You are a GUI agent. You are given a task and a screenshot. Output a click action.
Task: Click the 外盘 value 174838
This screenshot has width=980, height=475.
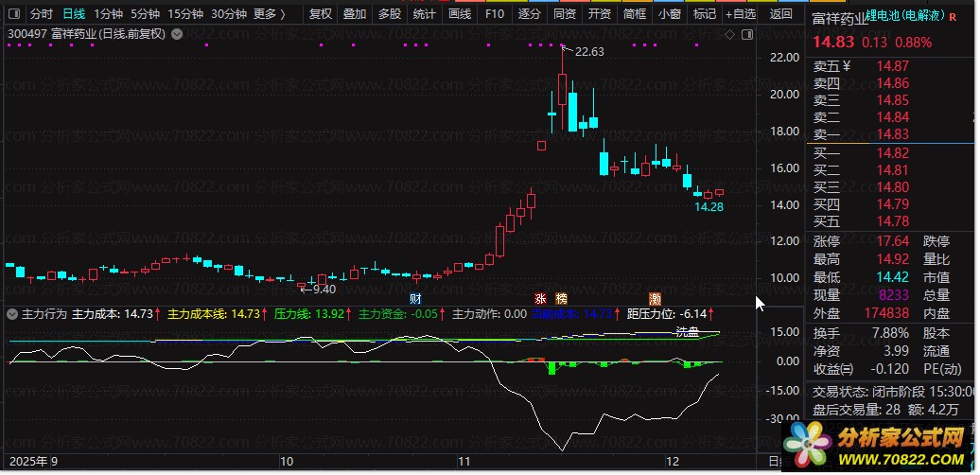click(x=889, y=314)
